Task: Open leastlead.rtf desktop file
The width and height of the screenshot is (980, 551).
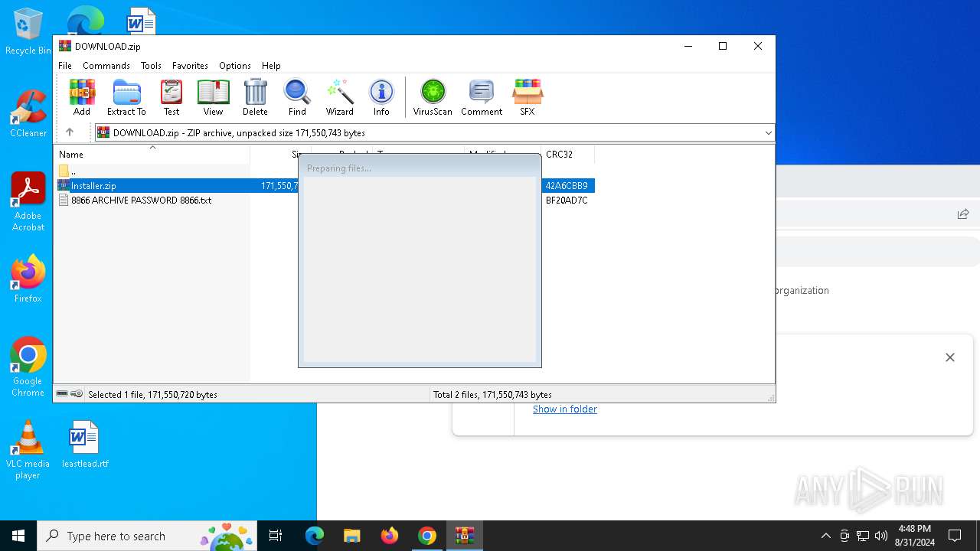Action: (x=85, y=444)
